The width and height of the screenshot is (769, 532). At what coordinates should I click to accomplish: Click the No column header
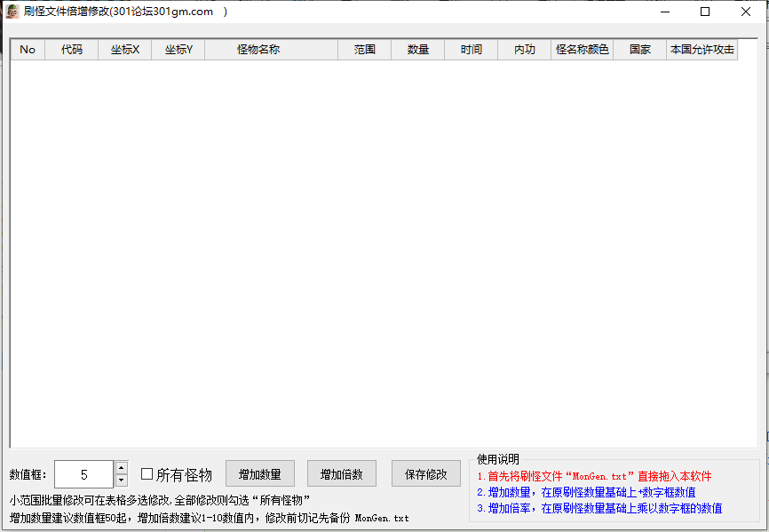coord(28,50)
